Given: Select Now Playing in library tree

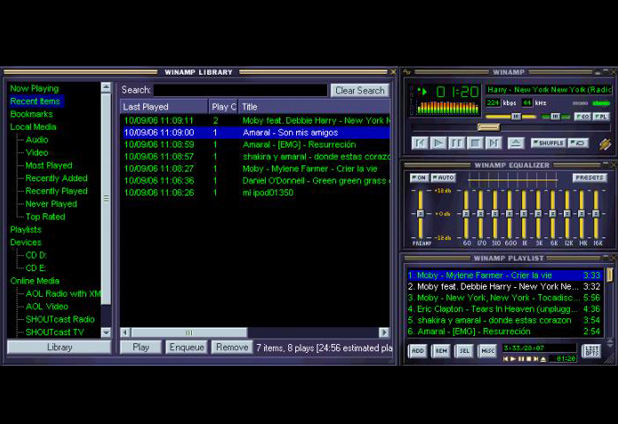Looking at the screenshot, I should pyautogui.click(x=34, y=89).
